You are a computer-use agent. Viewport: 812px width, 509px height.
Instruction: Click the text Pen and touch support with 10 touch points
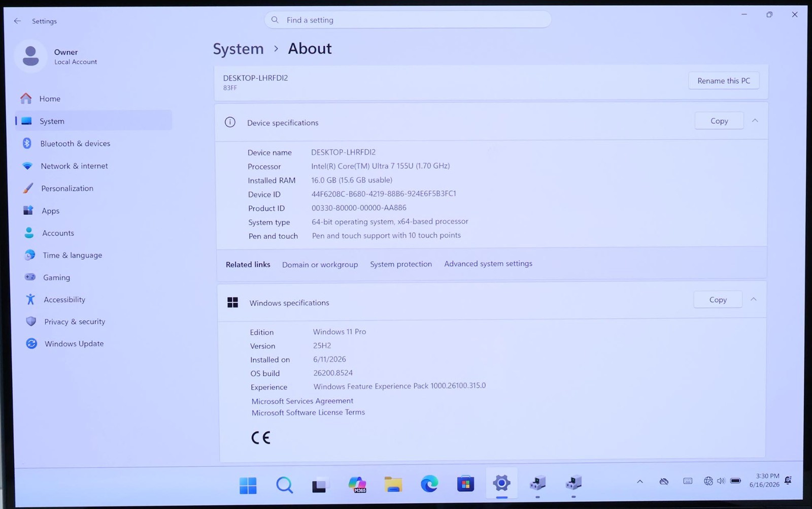(386, 236)
